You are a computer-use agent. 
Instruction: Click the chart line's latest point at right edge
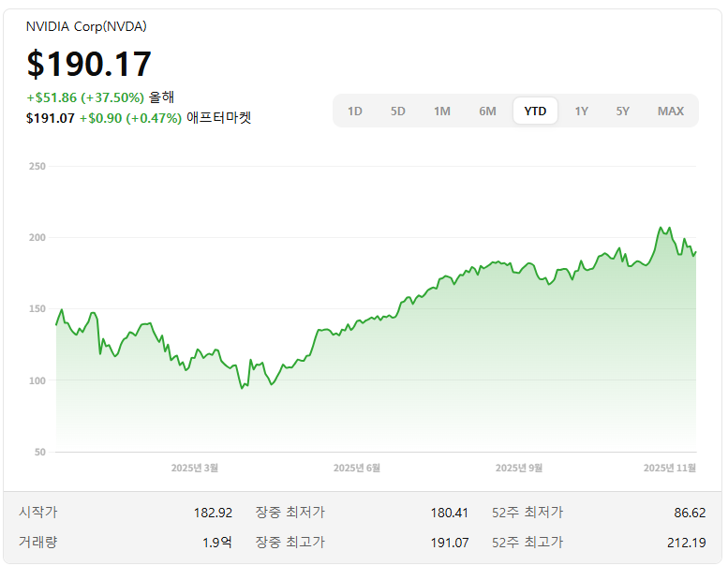coord(695,252)
